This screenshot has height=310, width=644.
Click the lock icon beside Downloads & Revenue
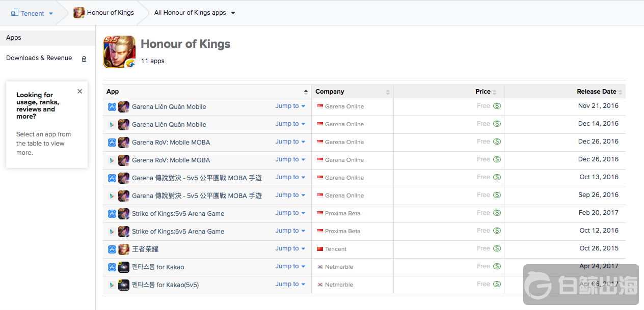[x=84, y=59]
